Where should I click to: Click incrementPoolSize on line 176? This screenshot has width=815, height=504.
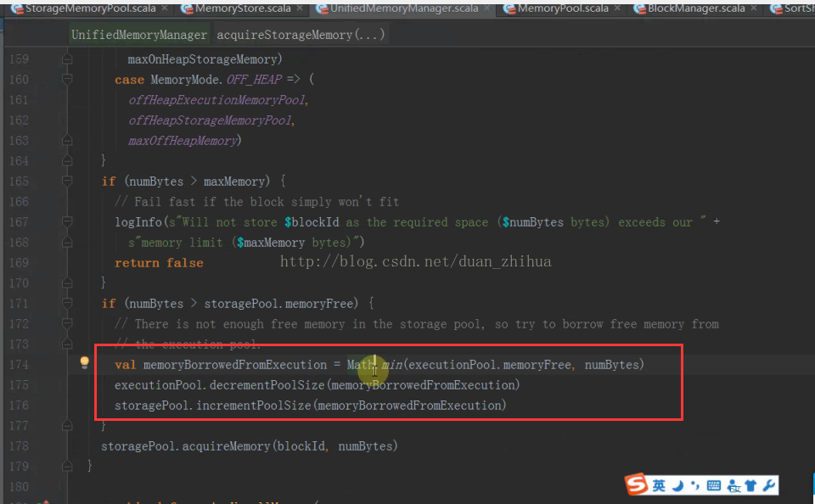coord(254,406)
